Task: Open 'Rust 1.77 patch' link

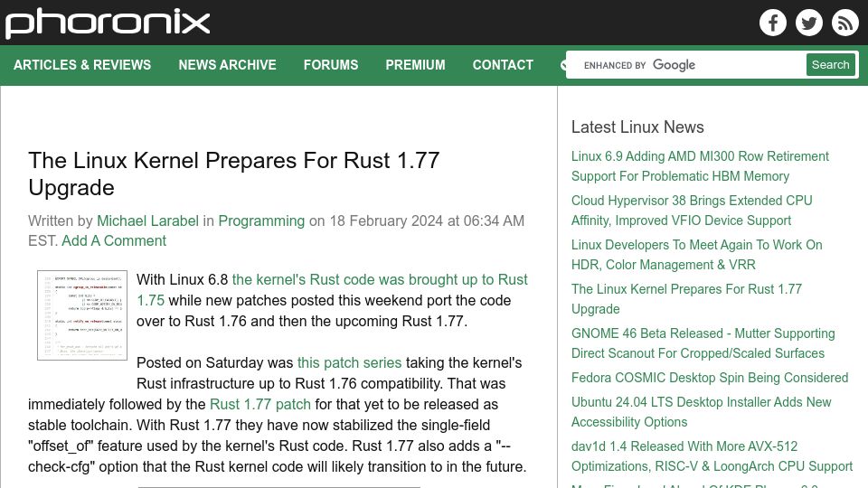Action: point(260,404)
